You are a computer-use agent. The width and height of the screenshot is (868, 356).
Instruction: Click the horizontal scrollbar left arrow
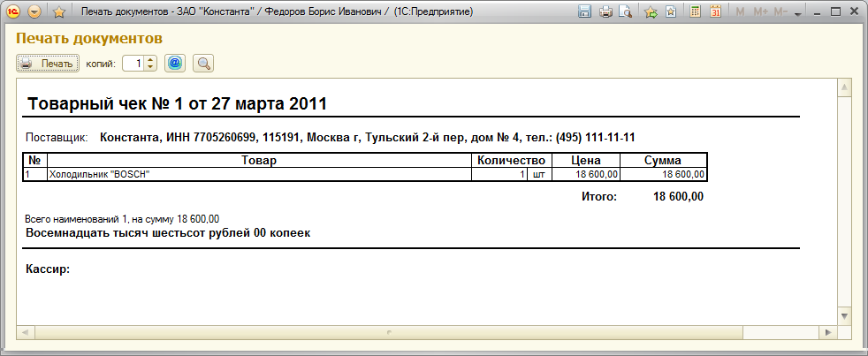click(26, 332)
